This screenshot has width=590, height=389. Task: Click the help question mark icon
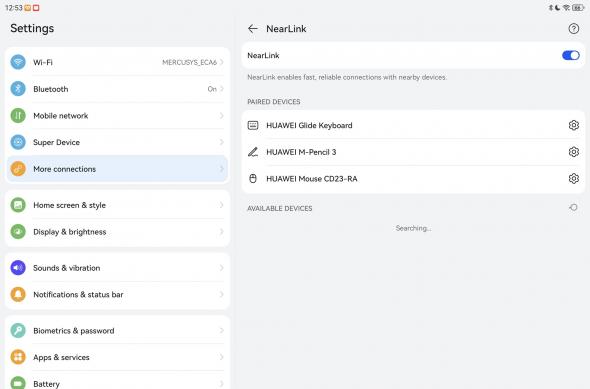pos(573,29)
